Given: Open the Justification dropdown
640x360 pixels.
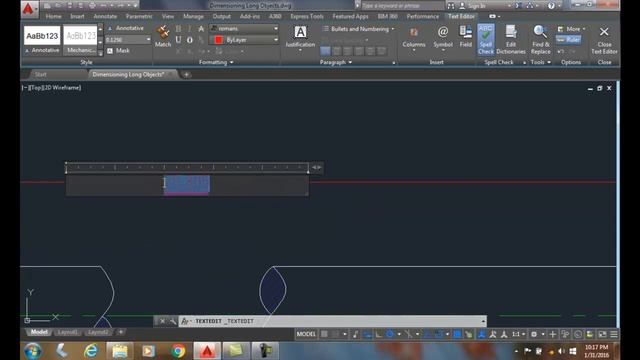Looking at the screenshot, I should click(x=300, y=38).
